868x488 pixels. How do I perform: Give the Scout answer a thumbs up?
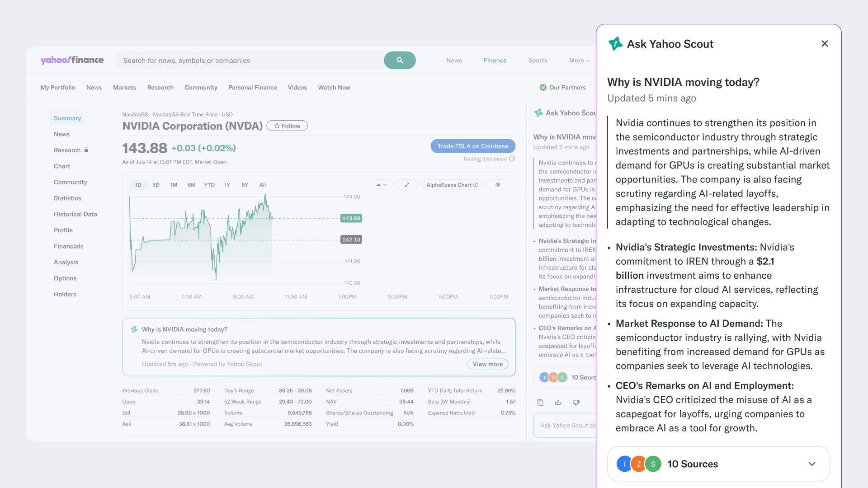pos(558,402)
